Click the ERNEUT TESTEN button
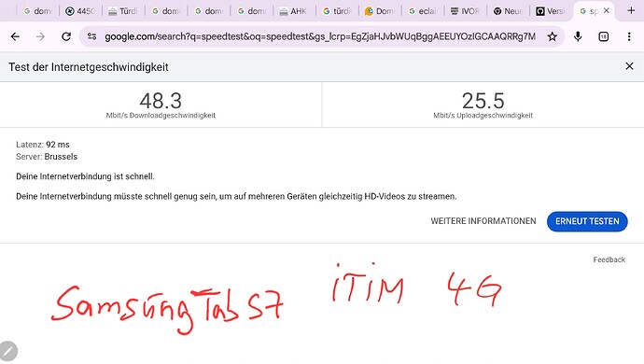644x364 pixels. [x=587, y=221]
